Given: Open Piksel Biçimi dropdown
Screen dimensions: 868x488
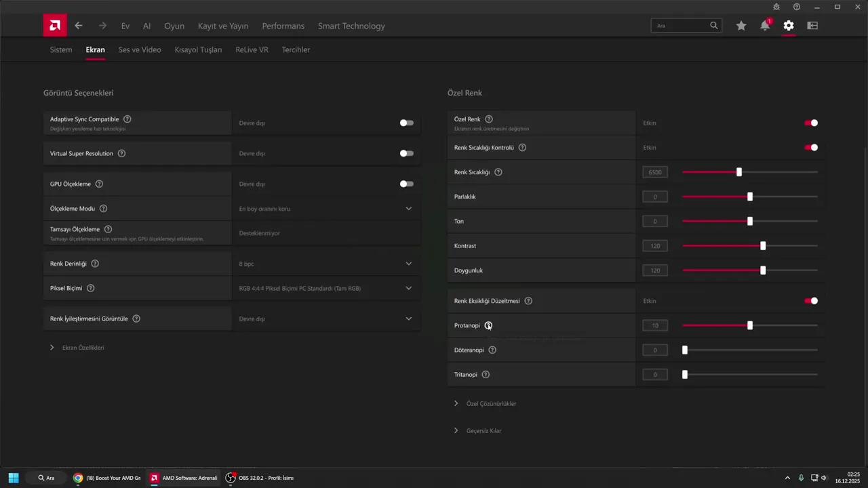Looking at the screenshot, I should tap(326, 288).
